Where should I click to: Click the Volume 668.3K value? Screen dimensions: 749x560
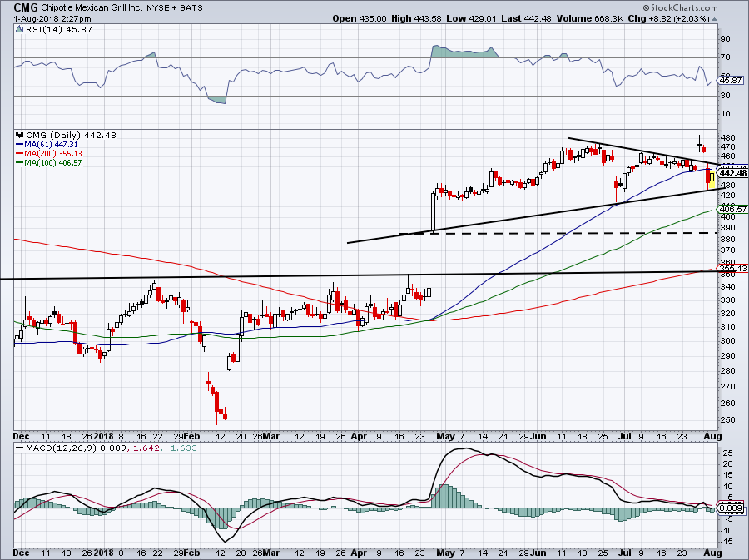[589, 18]
